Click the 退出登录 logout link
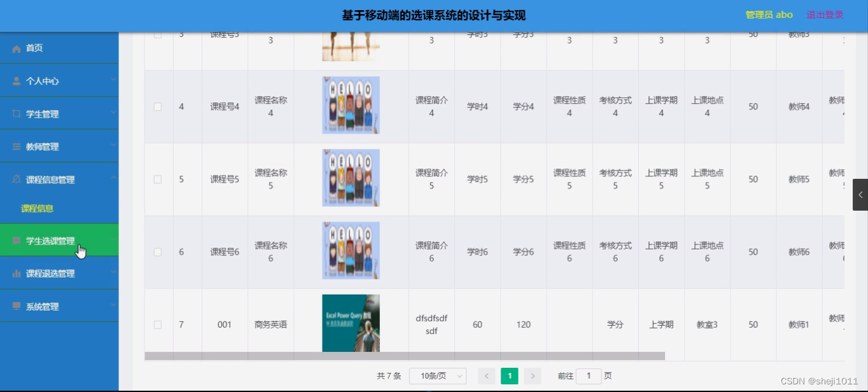Image resolution: width=868 pixels, height=392 pixels. click(x=824, y=14)
